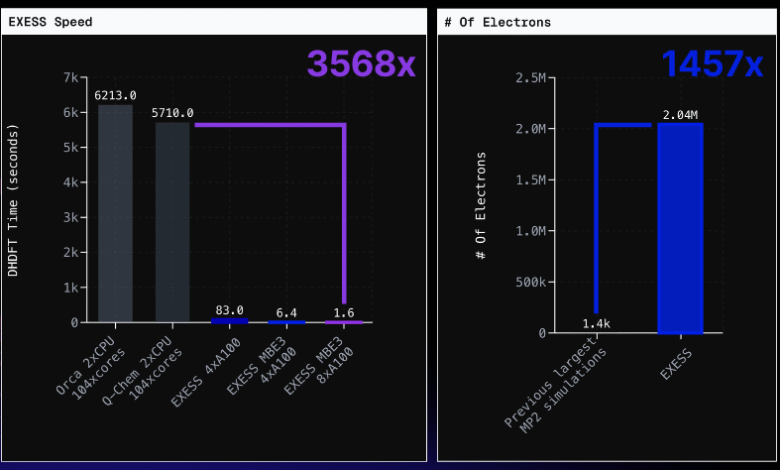Viewport: 780px width, 470px height.
Task: Click the blue 1457x multiplier figure
Action: point(712,64)
